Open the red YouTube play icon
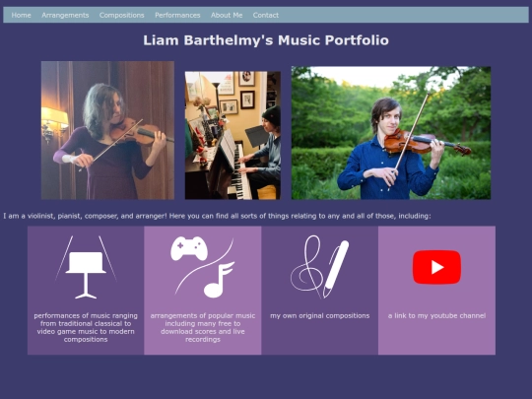The image size is (532, 399). [436, 267]
